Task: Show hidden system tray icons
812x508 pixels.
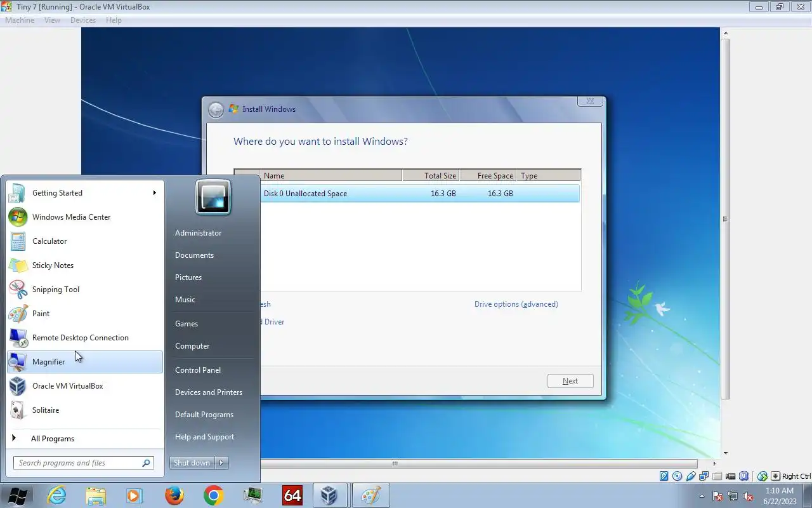Action: [x=702, y=496]
